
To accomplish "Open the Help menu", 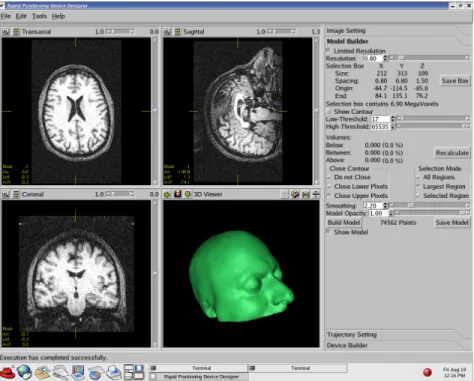I will (58, 16).
